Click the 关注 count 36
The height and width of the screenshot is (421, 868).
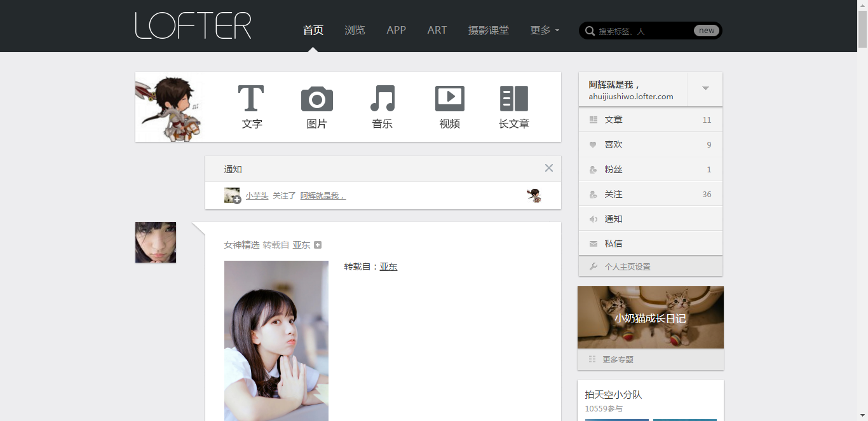[707, 194]
